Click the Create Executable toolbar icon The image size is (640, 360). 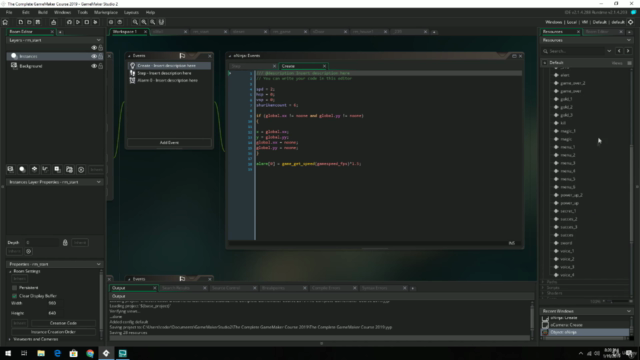(x=53, y=22)
